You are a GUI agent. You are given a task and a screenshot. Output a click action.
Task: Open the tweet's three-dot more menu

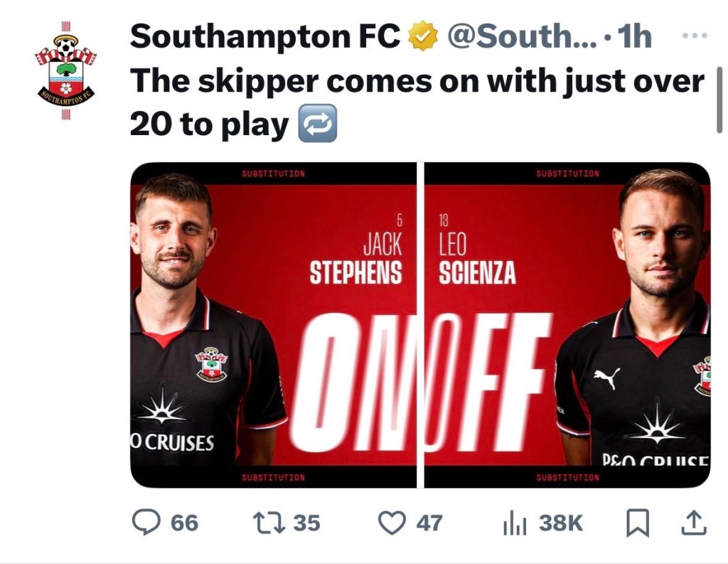pyautogui.click(x=695, y=35)
